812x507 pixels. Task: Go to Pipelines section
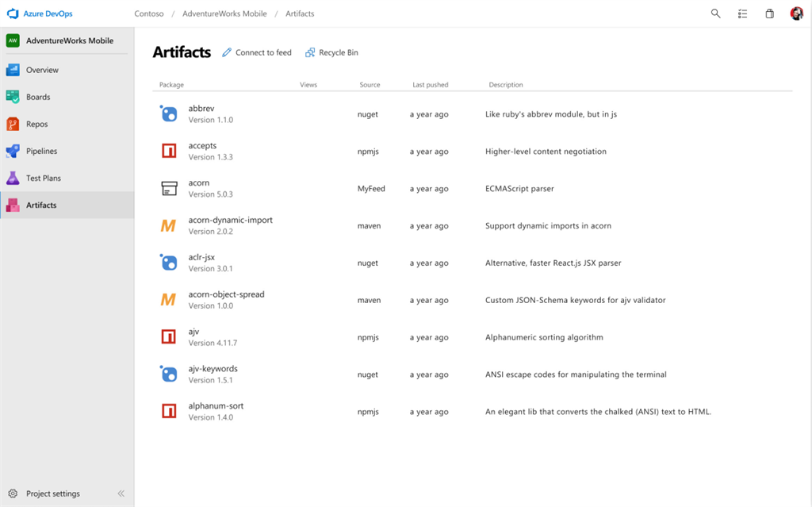tap(41, 151)
